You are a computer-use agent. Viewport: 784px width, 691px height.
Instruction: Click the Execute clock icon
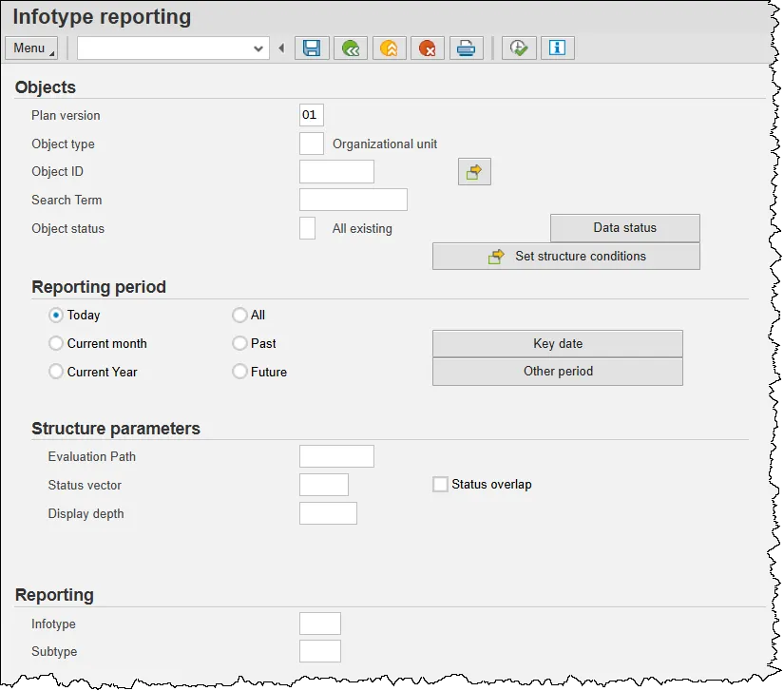(x=519, y=48)
